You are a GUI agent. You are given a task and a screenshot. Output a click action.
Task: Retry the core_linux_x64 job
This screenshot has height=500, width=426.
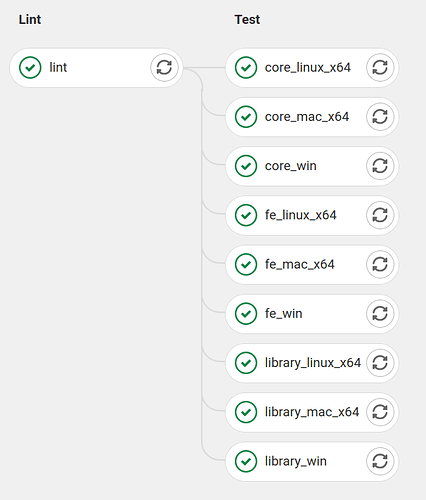click(x=380, y=68)
